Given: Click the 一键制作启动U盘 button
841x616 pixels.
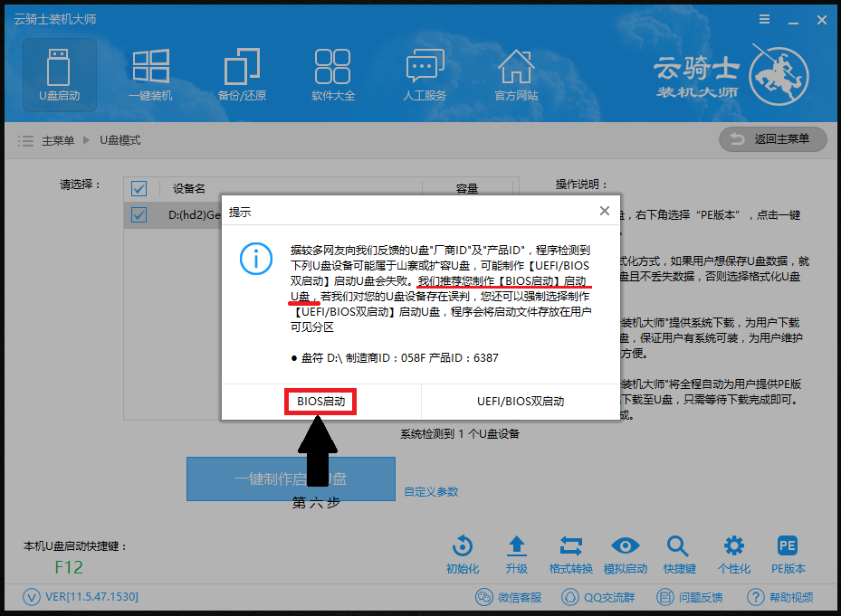Looking at the screenshot, I should click(x=291, y=479).
